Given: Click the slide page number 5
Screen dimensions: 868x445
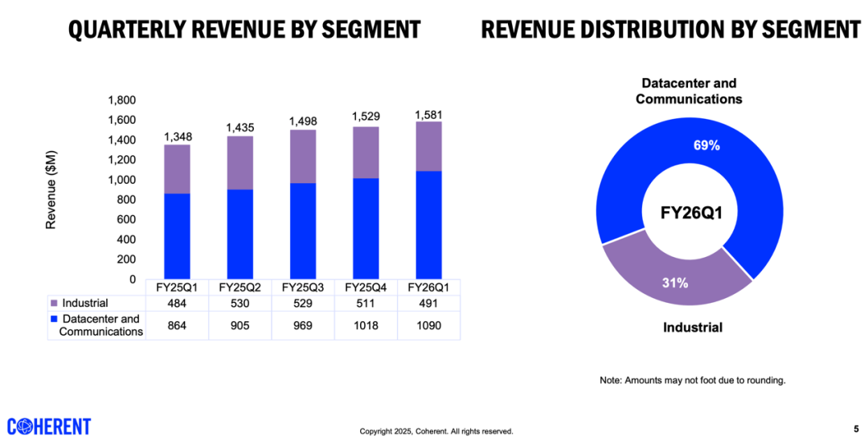Looking at the screenshot, I should (x=854, y=428).
